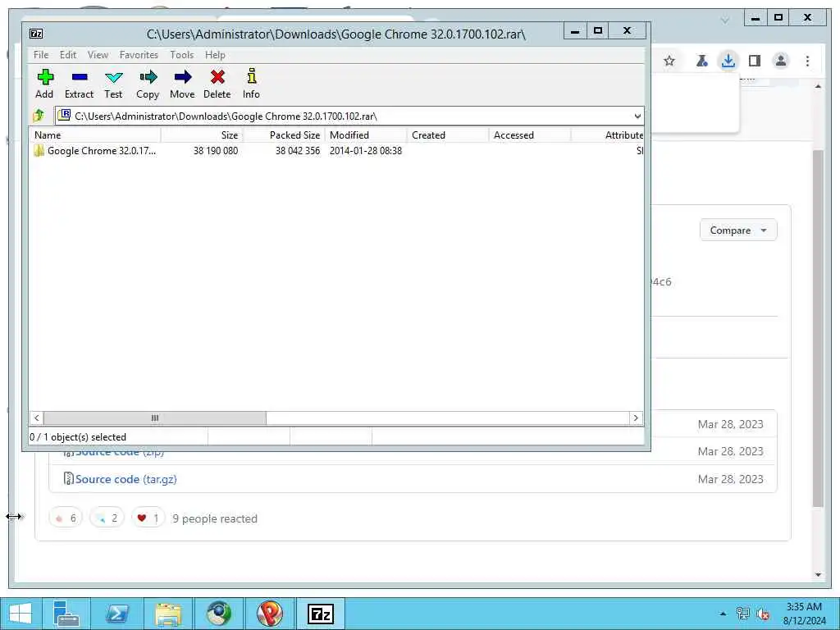Open the Source code (tar.gz) link
This screenshot has width=840, height=630.
coord(126,479)
